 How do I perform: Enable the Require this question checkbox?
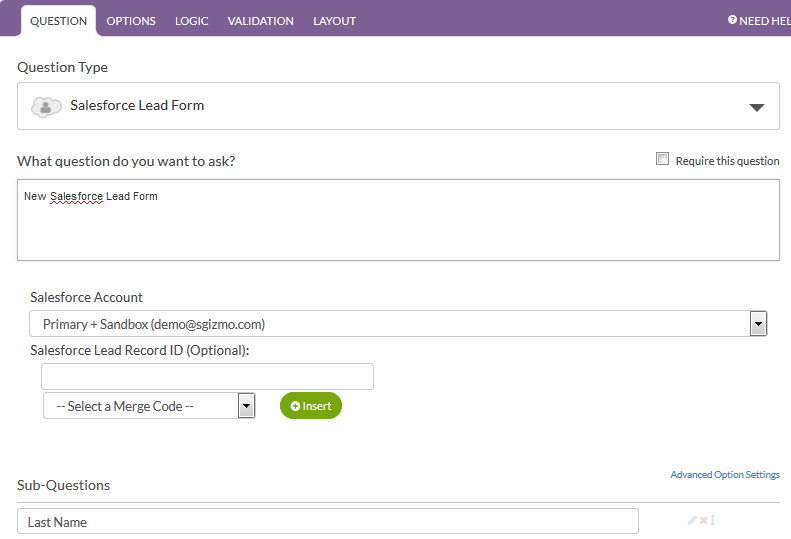pyautogui.click(x=662, y=159)
